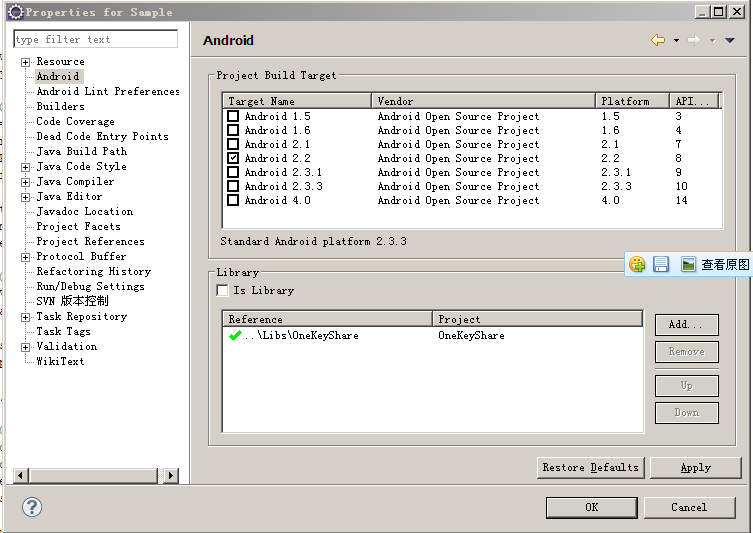This screenshot has height=533, width=753.
Task: Confirm with the OK button
Action: (x=592, y=508)
